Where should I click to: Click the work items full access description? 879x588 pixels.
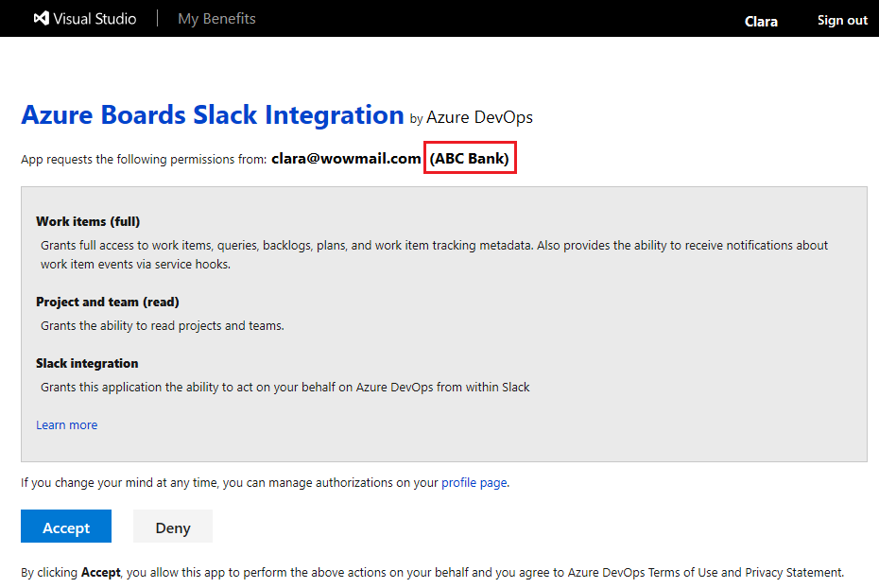click(x=434, y=254)
